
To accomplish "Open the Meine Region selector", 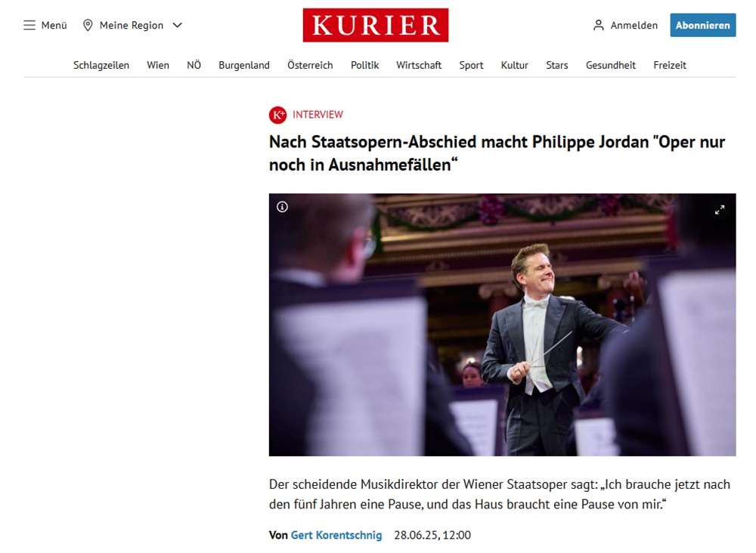I will pos(132,25).
